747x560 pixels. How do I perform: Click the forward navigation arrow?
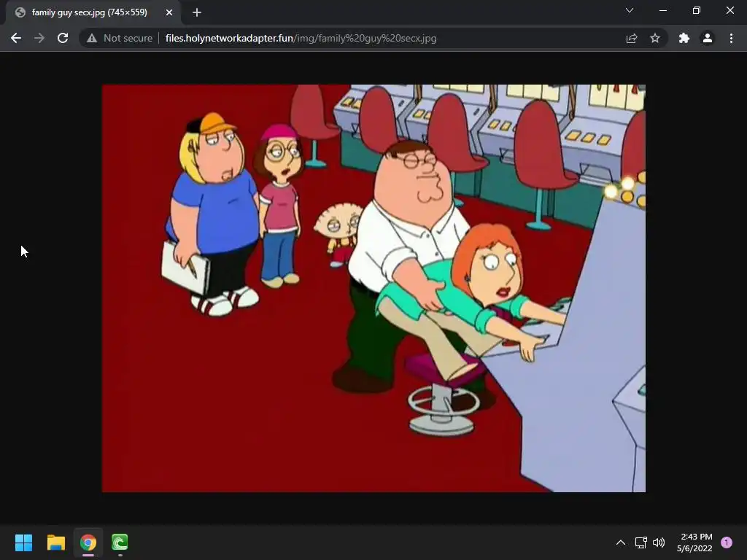coord(39,38)
